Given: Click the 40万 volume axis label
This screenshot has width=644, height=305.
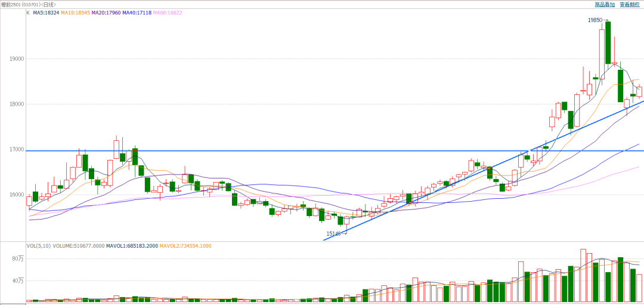Looking at the screenshot, I should pos(18,281).
